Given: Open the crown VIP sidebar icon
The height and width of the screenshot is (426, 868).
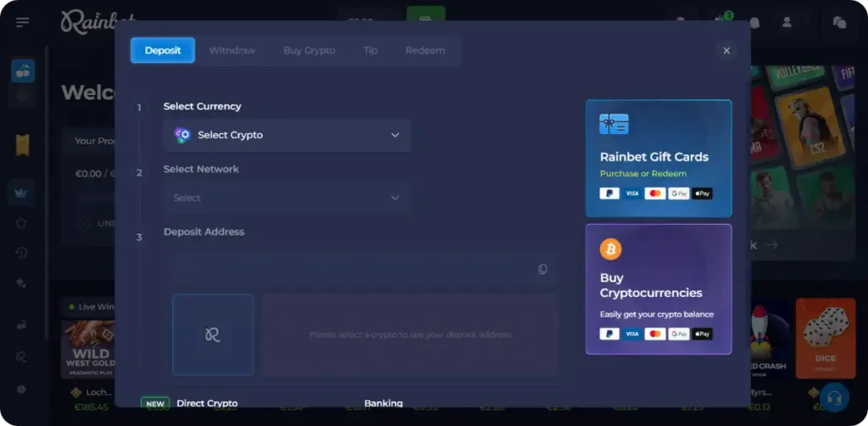Looking at the screenshot, I should 21,193.
